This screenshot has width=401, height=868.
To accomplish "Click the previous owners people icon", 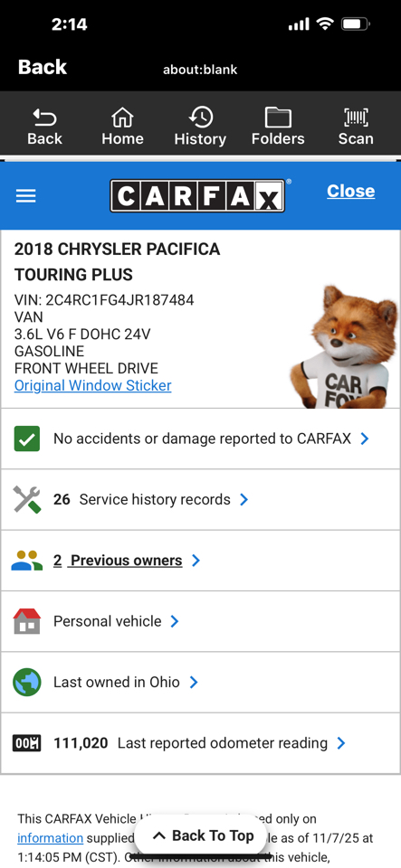I will pyautogui.click(x=27, y=561).
